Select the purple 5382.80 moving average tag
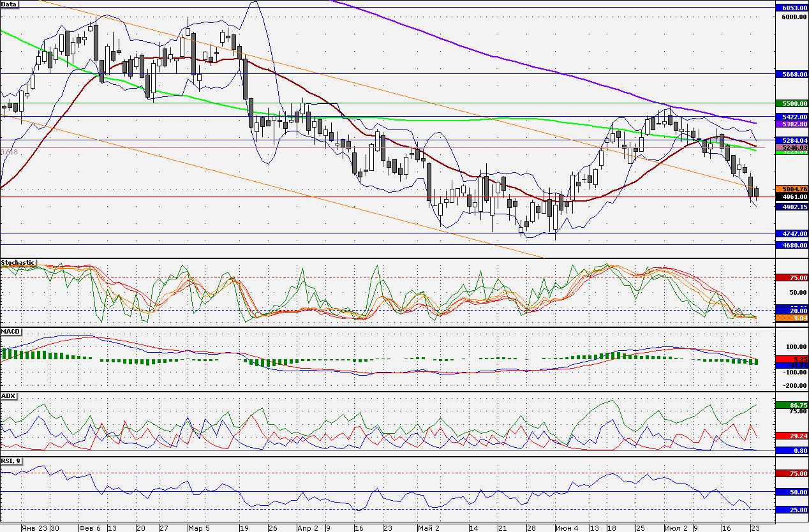 pos(791,124)
